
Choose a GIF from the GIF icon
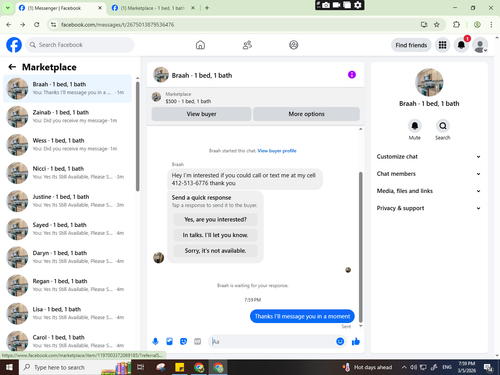198,341
